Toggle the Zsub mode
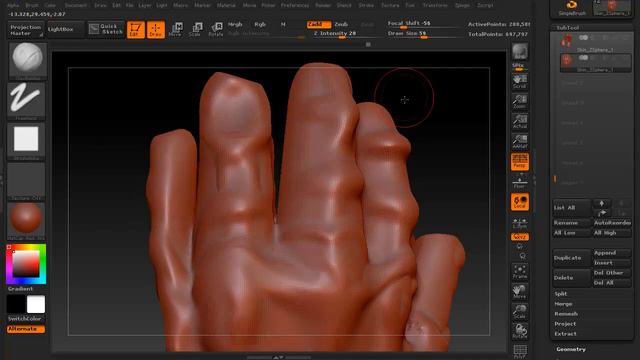Image resolution: width=640 pixels, height=360 pixels. pos(341,24)
